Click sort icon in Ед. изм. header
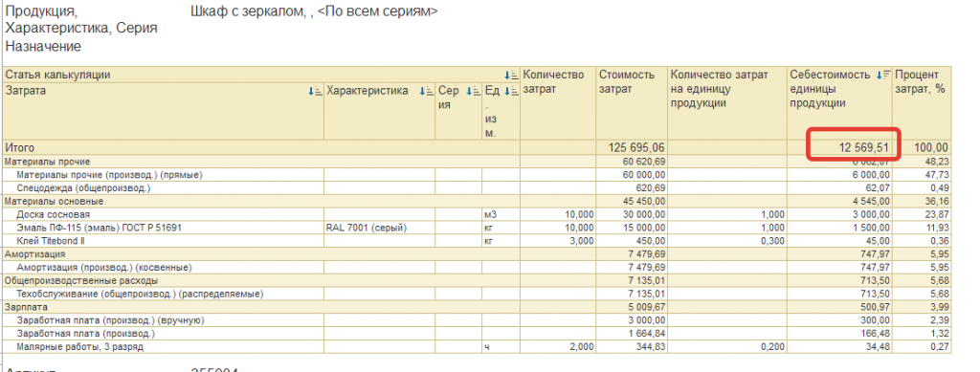Image resolution: width=980 pixels, height=372 pixels. 513,91
